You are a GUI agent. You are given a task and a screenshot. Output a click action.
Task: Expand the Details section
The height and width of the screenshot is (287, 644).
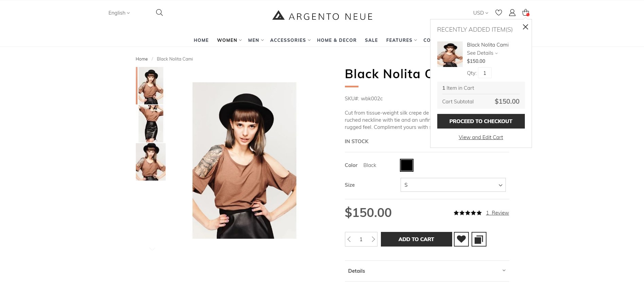point(427,271)
